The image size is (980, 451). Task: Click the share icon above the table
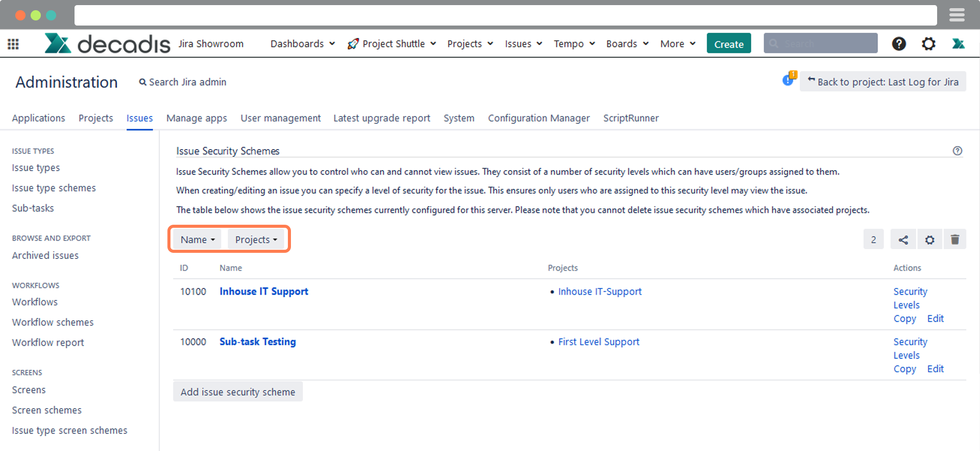[x=903, y=240]
